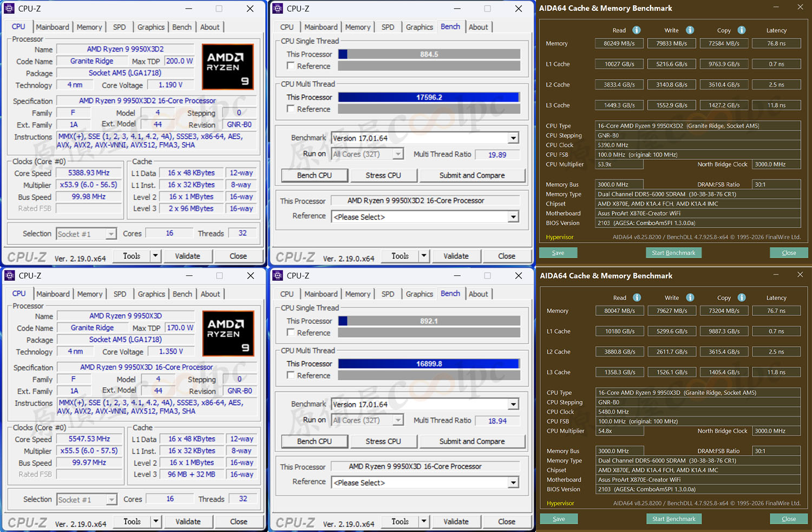Open the Mainboard tab in the 16899.8 bench window
Viewport: 812px width, 532px height.
(x=320, y=294)
